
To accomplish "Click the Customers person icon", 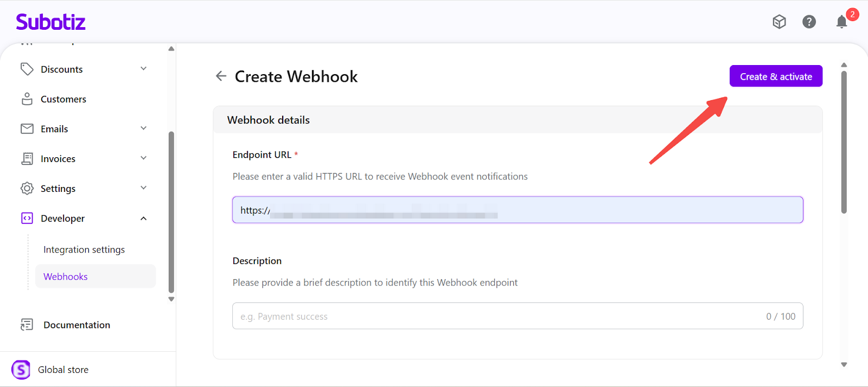I will [x=27, y=99].
